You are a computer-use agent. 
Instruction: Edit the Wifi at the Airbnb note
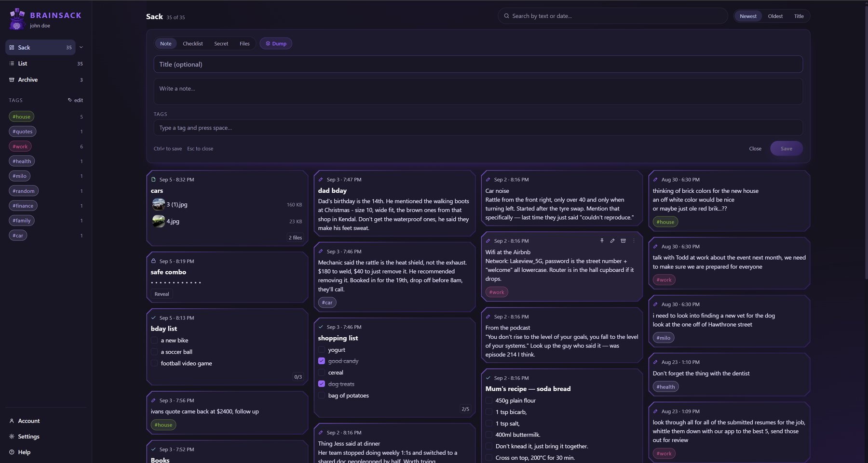coord(612,240)
